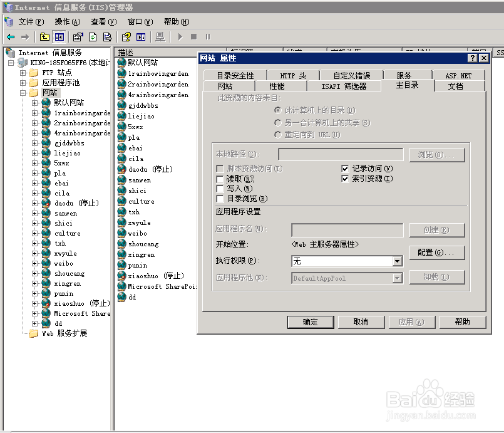Expand the liejiao tree node
The width and height of the screenshot is (504, 433).
34,153
